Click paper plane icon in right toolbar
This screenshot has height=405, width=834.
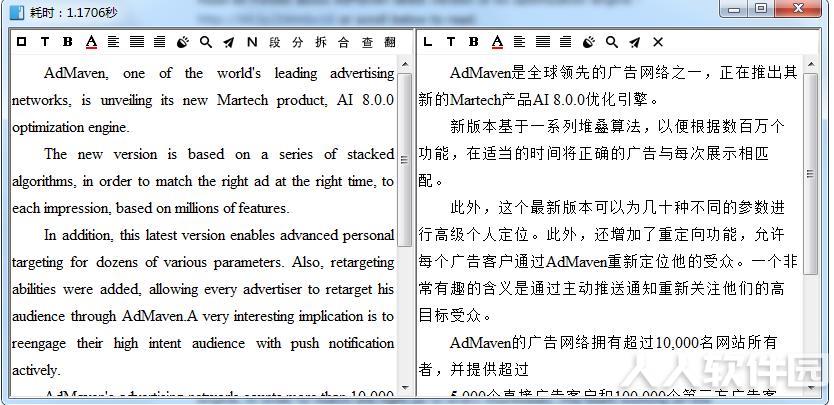635,42
